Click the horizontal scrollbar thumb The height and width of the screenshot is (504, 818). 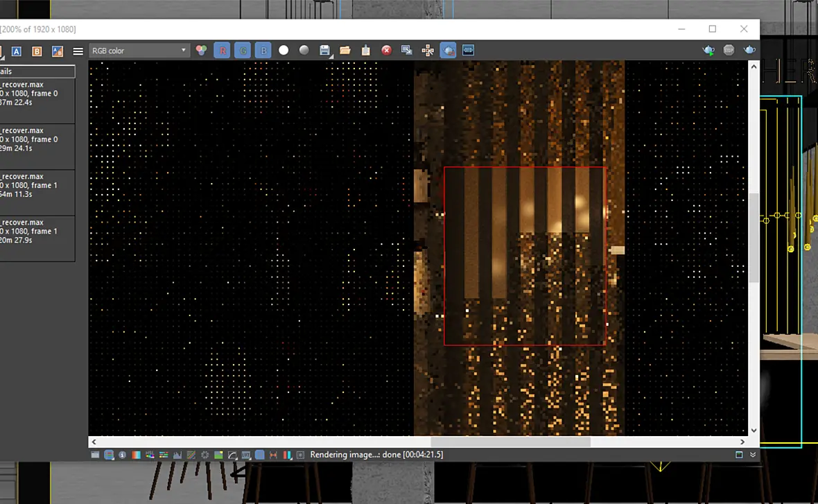[x=510, y=442]
